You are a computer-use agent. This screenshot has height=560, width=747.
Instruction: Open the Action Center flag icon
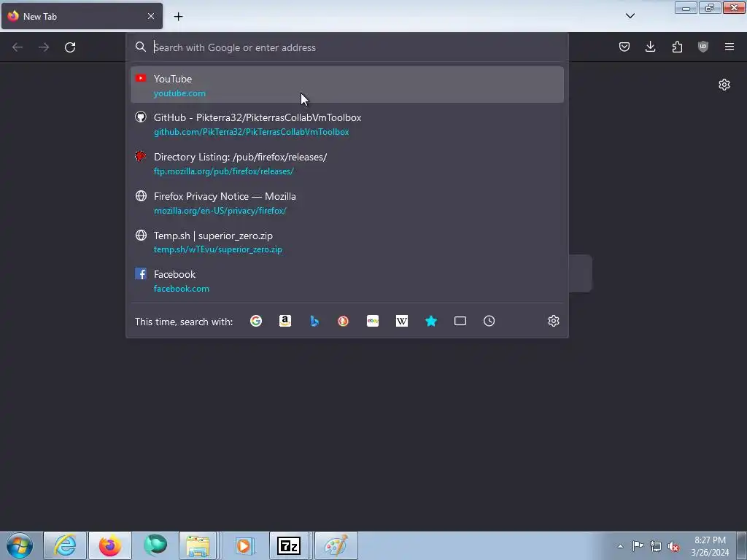[x=638, y=545]
